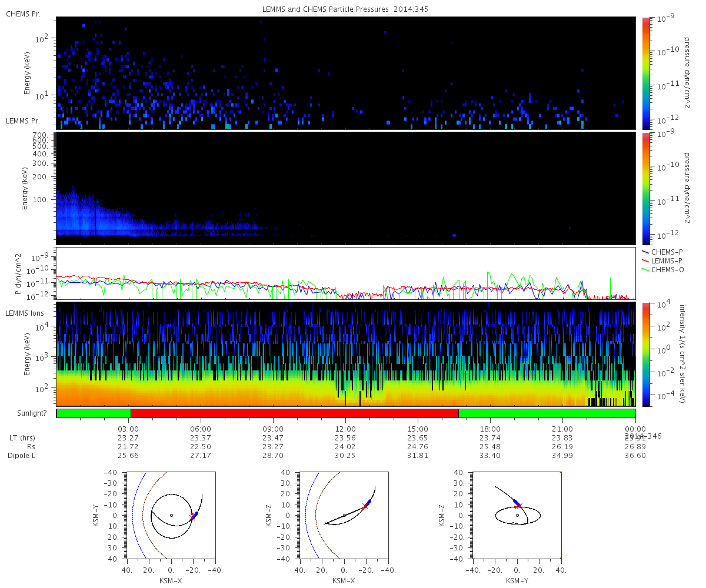Click the 'CHEMS Pr.' panel label
The image size is (706, 588).
click(x=23, y=14)
